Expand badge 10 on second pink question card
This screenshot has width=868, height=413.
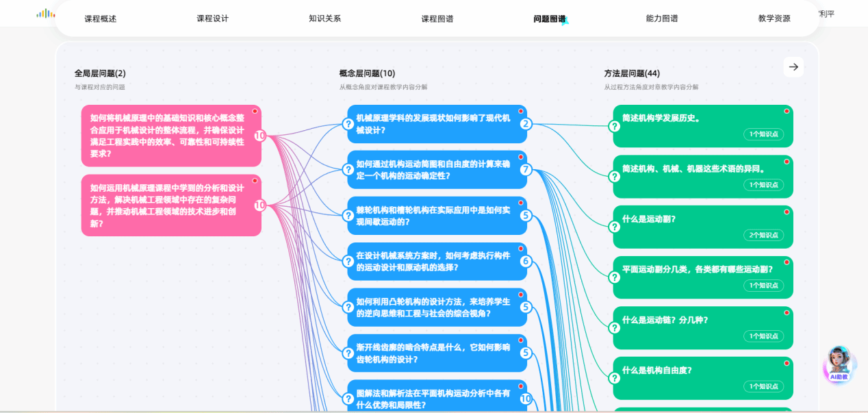260,205
